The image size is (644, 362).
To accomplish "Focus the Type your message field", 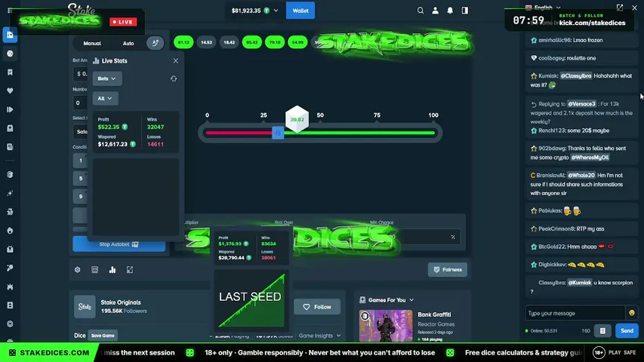I will pos(575,313).
